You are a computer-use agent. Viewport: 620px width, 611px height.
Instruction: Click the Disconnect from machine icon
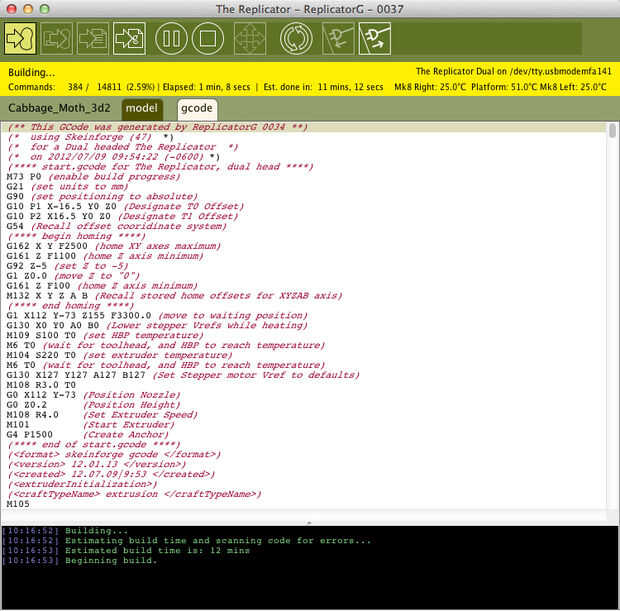(374, 39)
